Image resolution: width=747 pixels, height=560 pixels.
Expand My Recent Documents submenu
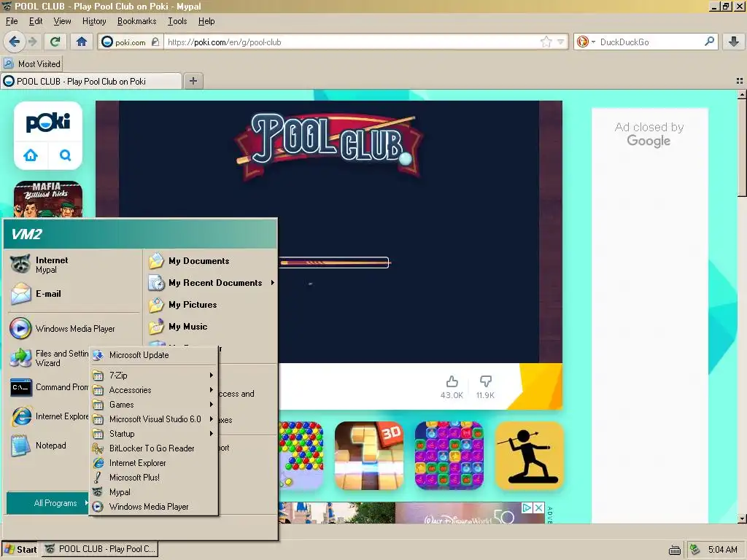(x=212, y=283)
